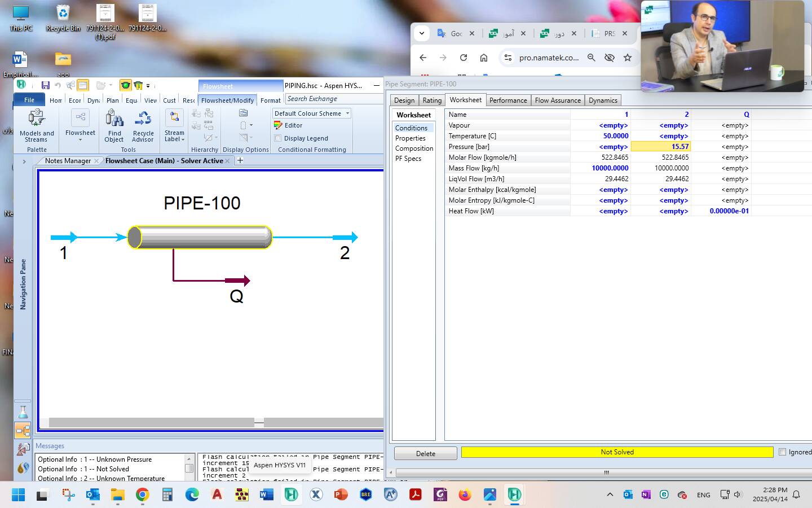Switch to the Format ribbon tab

click(270, 100)
